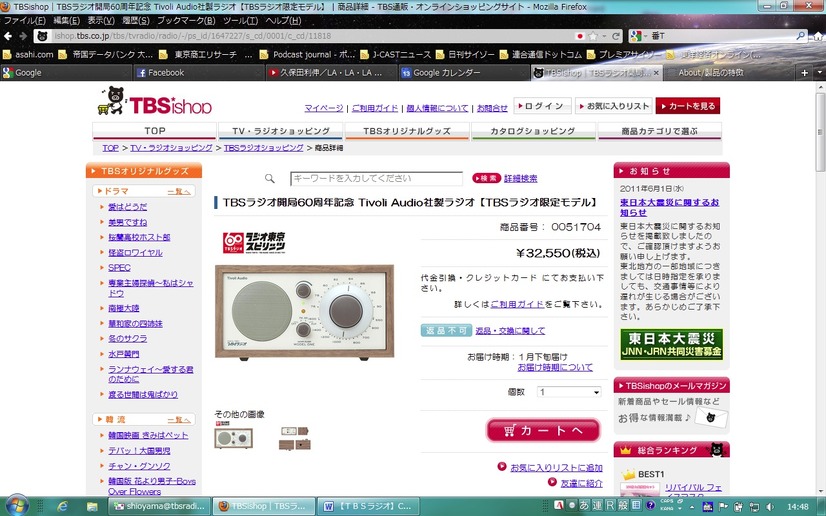826x516 pixels.
Task: Switch to the About/製品の特徴 tab
Action: pos(731,73)
